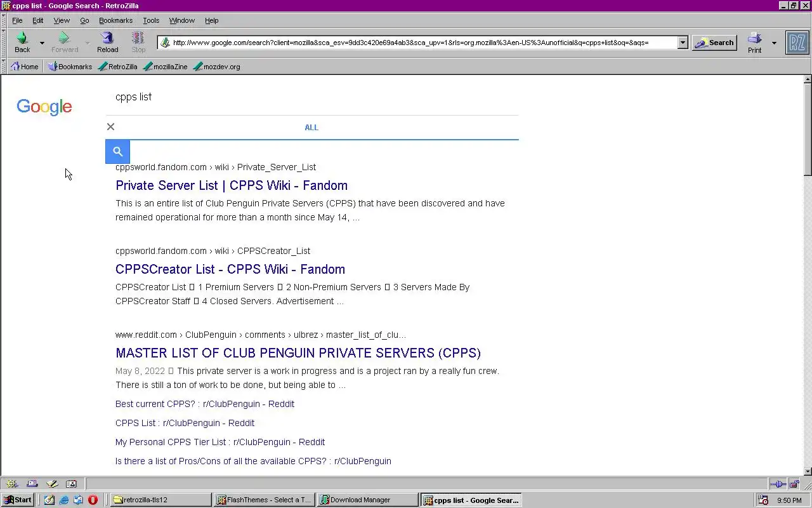This screenshot has width=812, height=508.
Task: Open the RetroZilla bookmark shortcut
Action: [118, 66]
